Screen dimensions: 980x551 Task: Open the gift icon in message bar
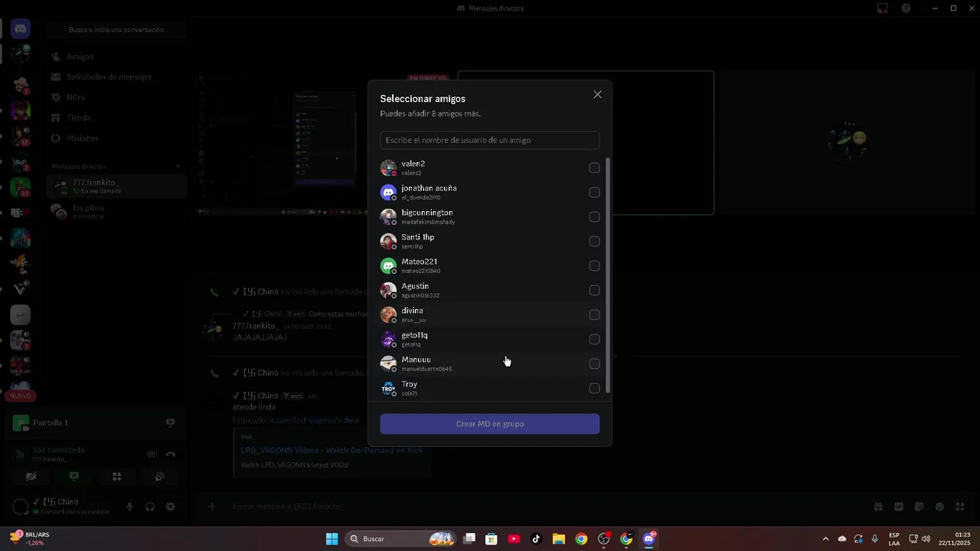(878, 507)
